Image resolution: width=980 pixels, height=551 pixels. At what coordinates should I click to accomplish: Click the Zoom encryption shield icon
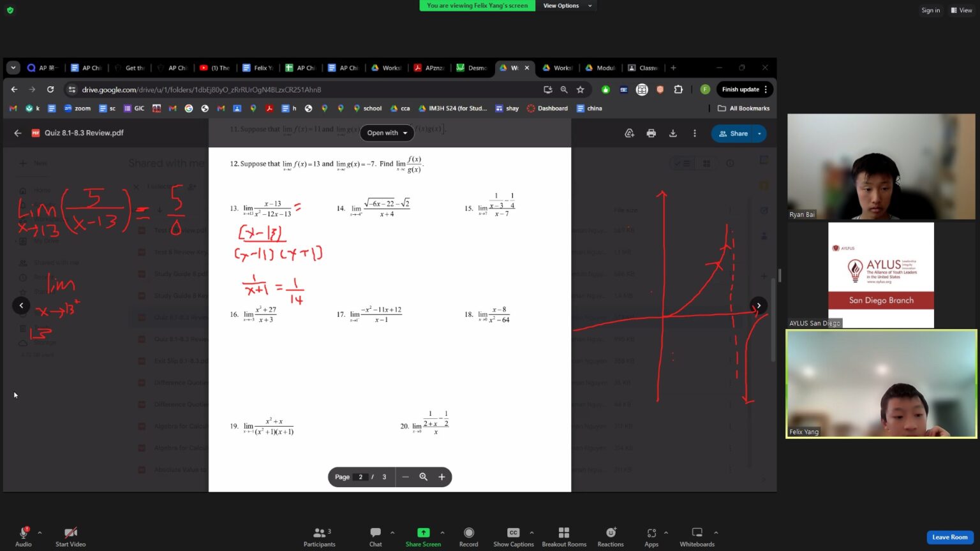10,10
